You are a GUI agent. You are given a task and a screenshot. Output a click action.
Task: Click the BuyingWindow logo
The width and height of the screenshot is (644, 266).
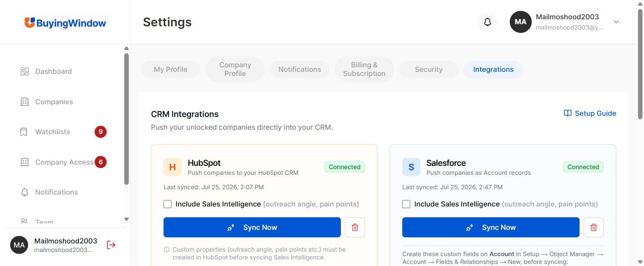tap(65, 23)
